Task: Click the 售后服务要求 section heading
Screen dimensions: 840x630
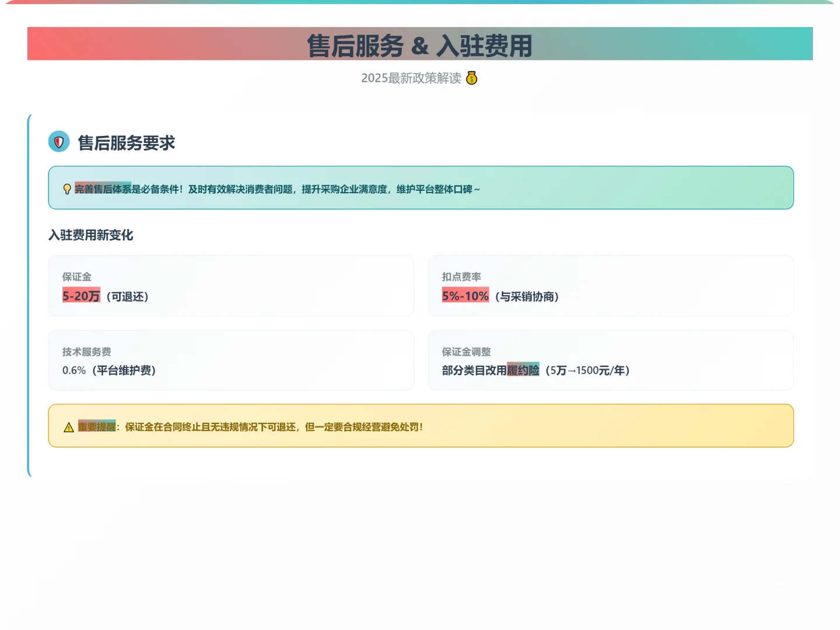Action: (127, 143)
